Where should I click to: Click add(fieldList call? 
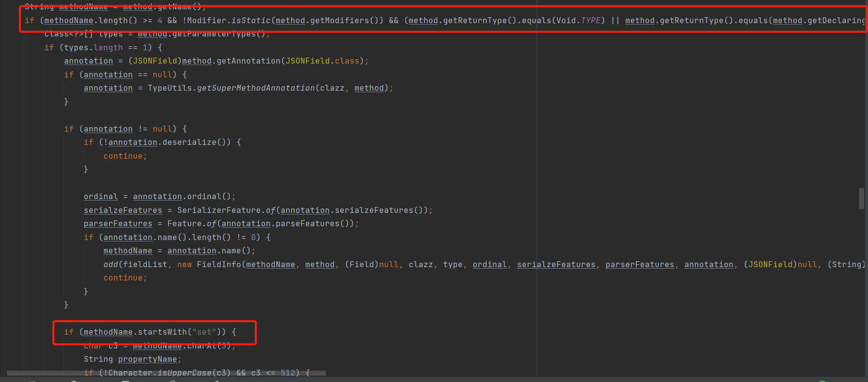click(x=135, y=264)
